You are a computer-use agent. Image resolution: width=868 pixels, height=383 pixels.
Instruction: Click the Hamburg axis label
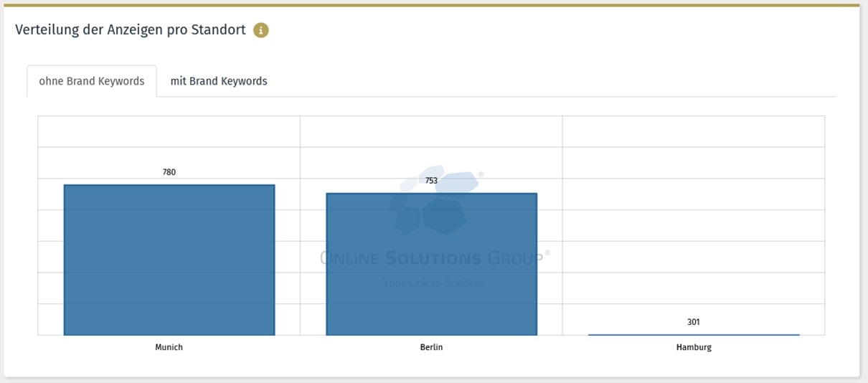point(694,347)
